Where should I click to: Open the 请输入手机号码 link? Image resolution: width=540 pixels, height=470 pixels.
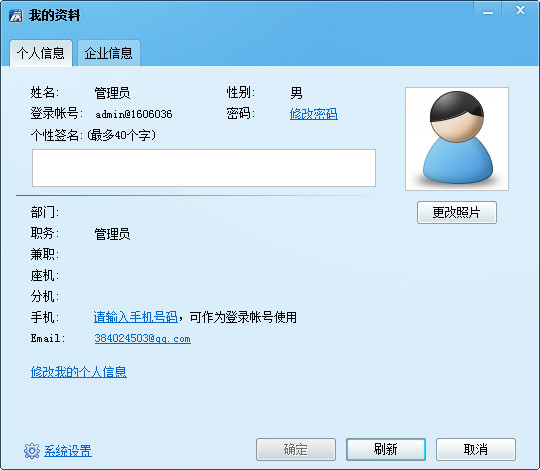pos(135,317)
